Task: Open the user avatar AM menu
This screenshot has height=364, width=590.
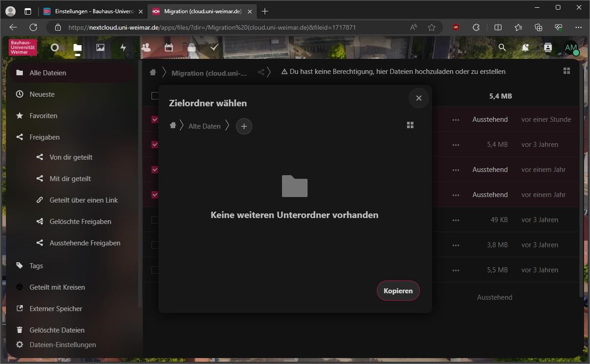Action: 570,47
